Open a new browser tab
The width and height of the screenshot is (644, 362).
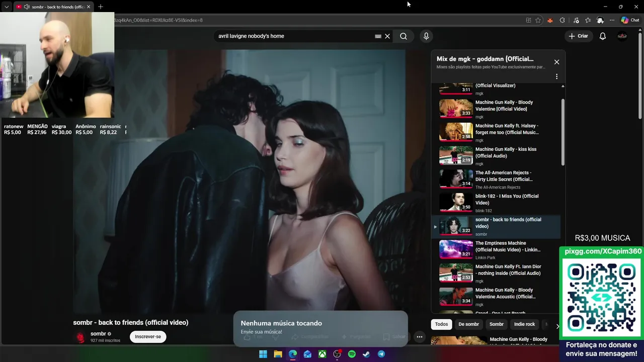pyautogui.click(x=101, y=7)
